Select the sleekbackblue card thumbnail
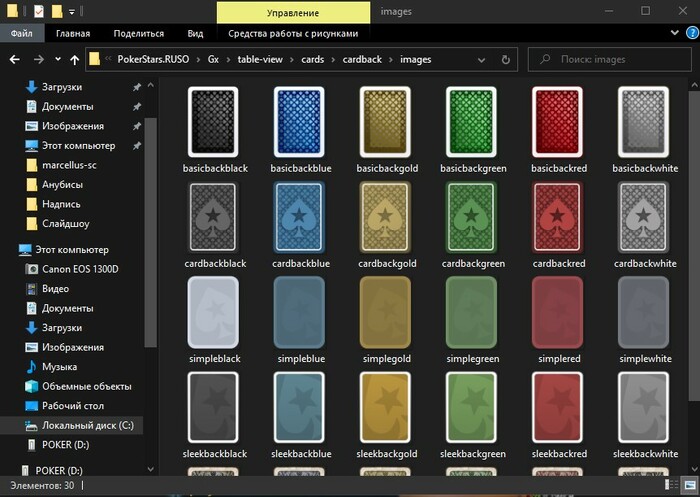The height and width of the screenshot is (497, 700). pos(299,407)
